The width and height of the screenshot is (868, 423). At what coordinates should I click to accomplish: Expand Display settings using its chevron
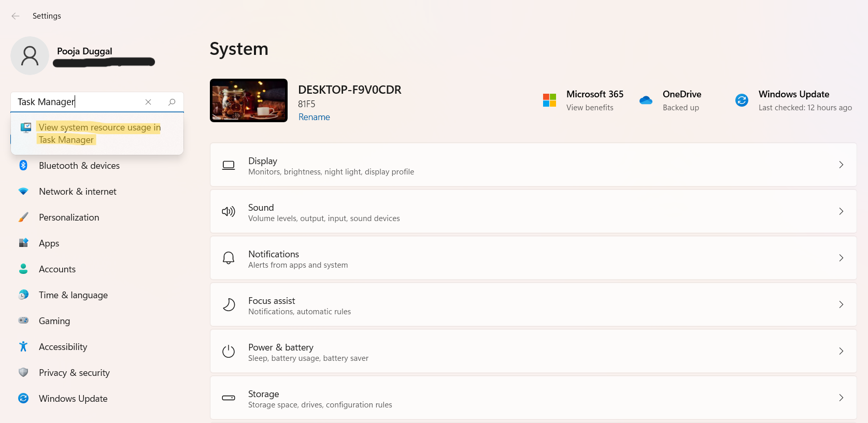pos(841,165)
